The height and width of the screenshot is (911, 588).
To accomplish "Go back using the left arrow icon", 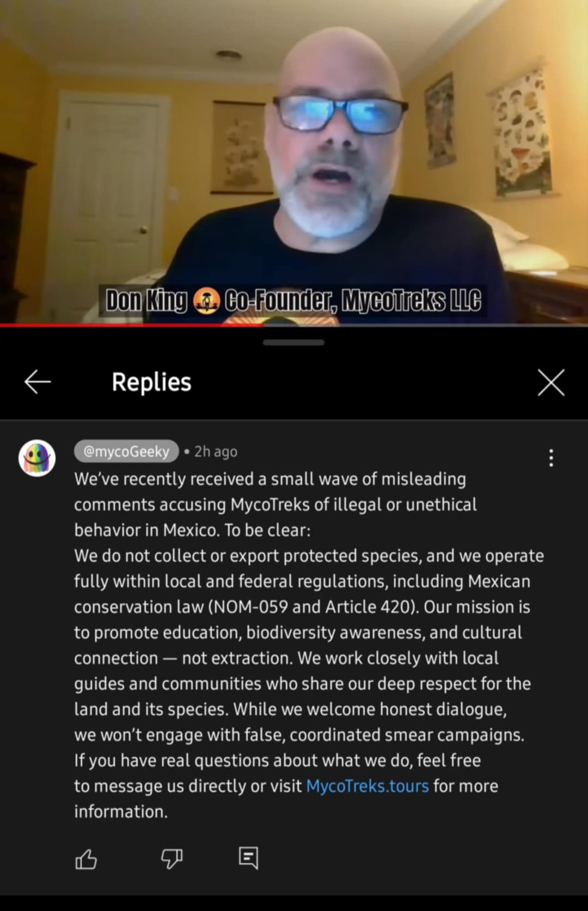I will [38, 382].
